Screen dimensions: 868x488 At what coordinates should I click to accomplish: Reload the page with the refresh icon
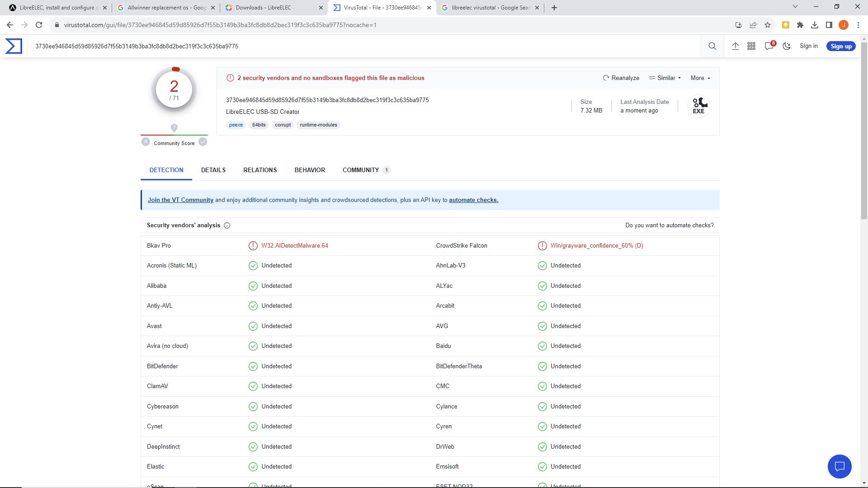click(x=39, y=25)
